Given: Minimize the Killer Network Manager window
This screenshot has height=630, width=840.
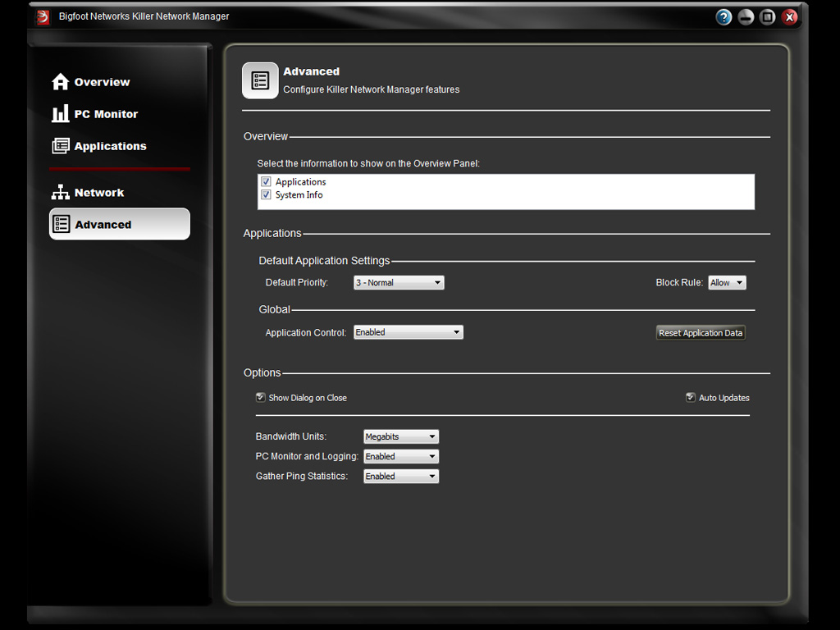Looking at the screenshot, I should [x=746, y=17].
